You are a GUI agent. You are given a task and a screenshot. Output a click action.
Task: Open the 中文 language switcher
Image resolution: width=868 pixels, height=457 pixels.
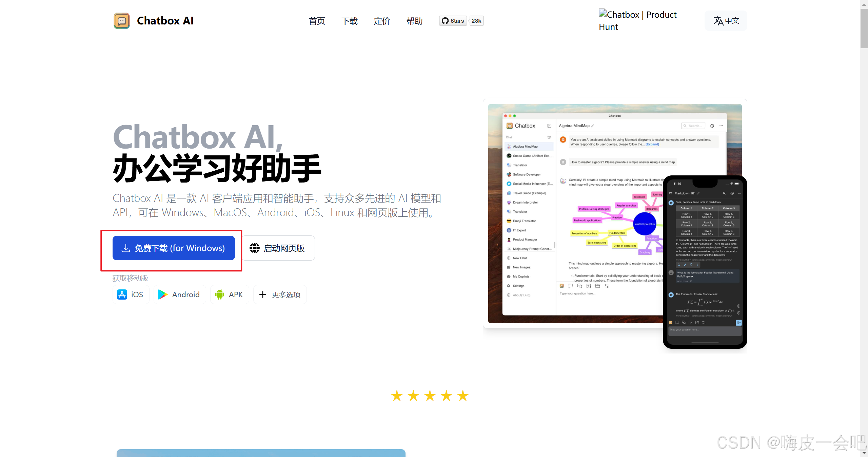coord(726,21)
